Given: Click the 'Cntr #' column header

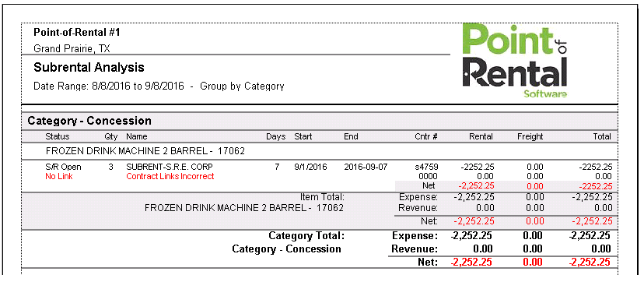Looking at the screenshot, I should click(x=426, y=136).
